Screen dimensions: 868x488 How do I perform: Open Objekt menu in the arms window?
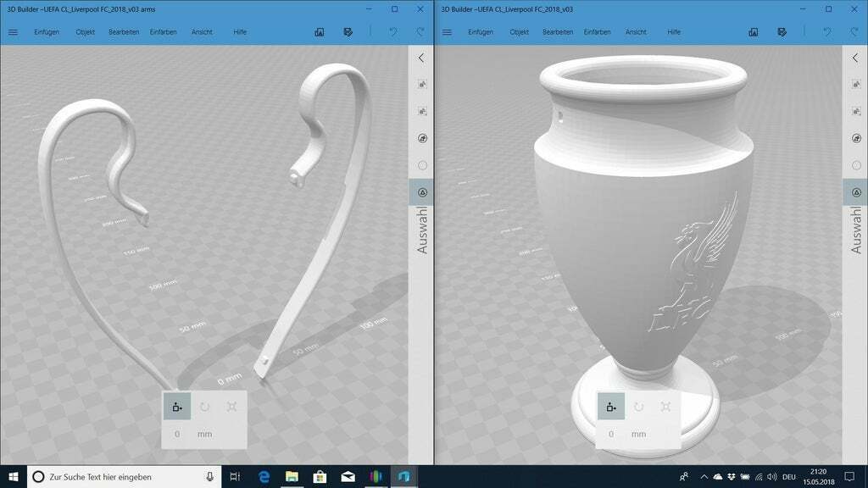point(86,32)
